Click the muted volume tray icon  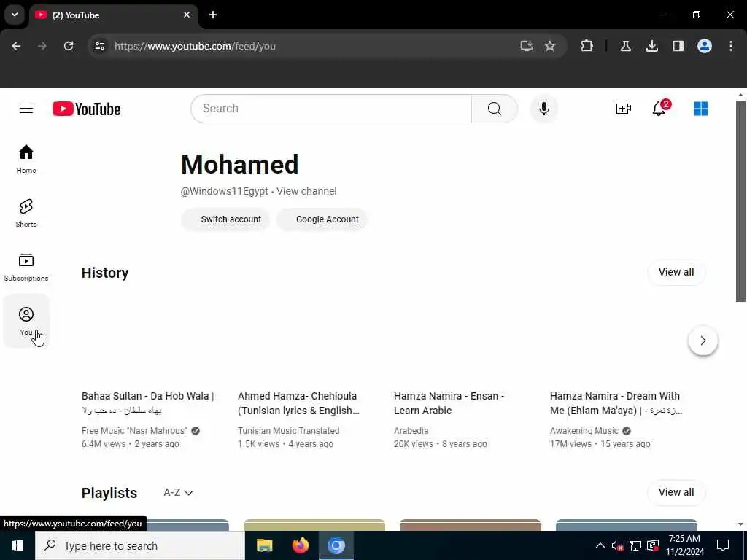pyautogui.click(x=617, y=545)
